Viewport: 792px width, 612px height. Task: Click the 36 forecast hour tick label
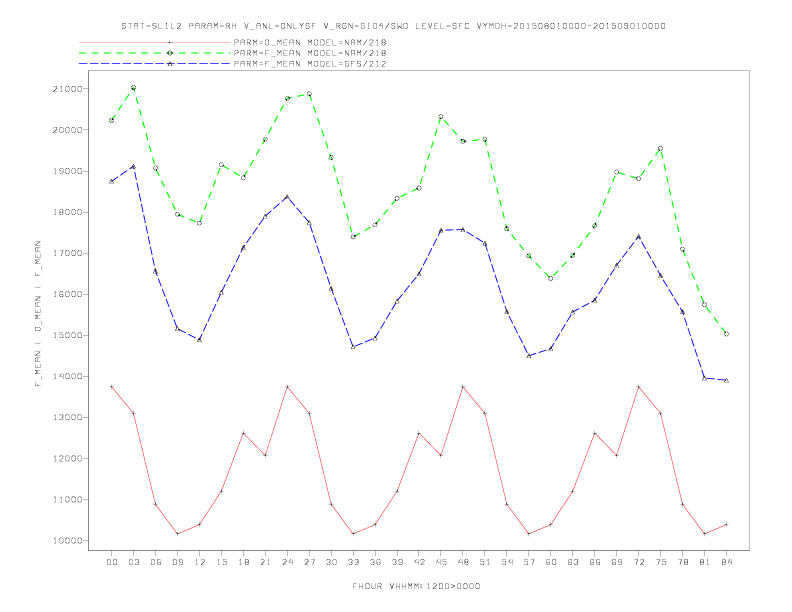[x=375, y=562]
